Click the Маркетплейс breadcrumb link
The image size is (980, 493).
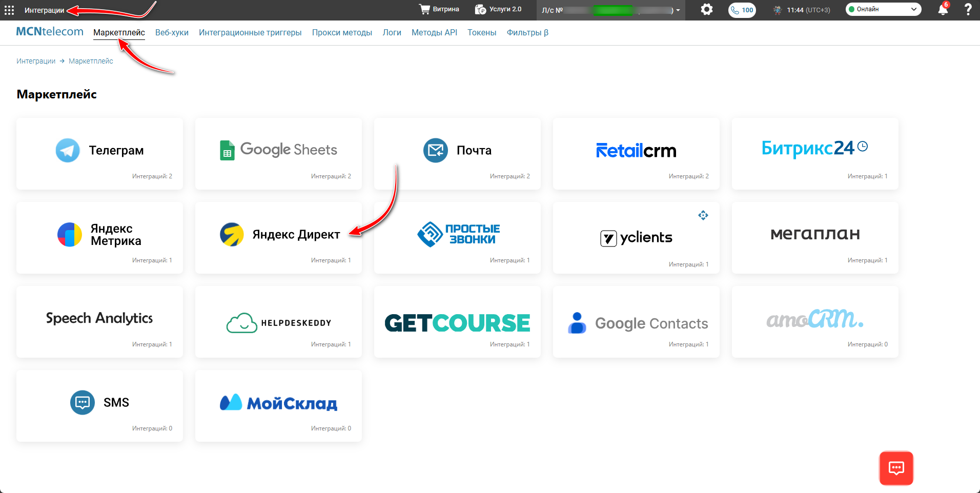91,61
